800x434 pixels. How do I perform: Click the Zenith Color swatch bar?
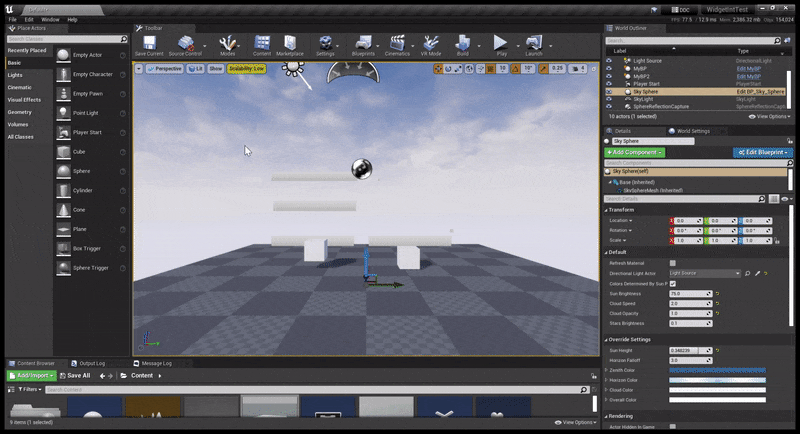(717, 370)
